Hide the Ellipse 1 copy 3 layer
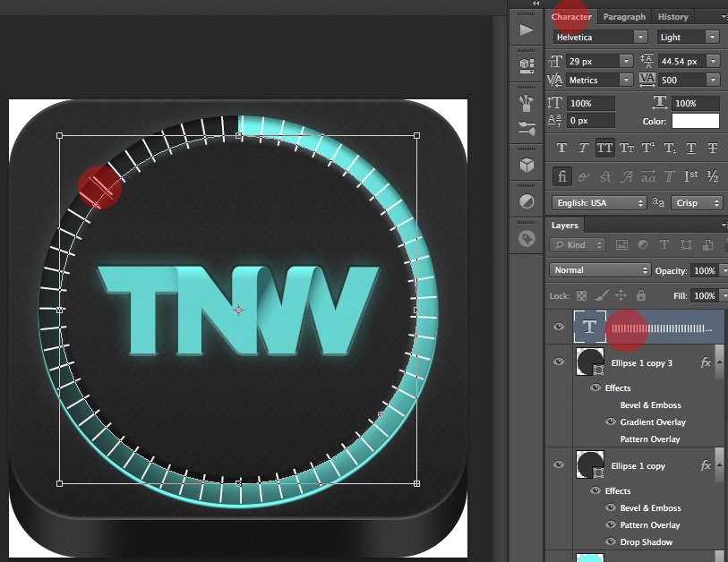 click(559, 362)
